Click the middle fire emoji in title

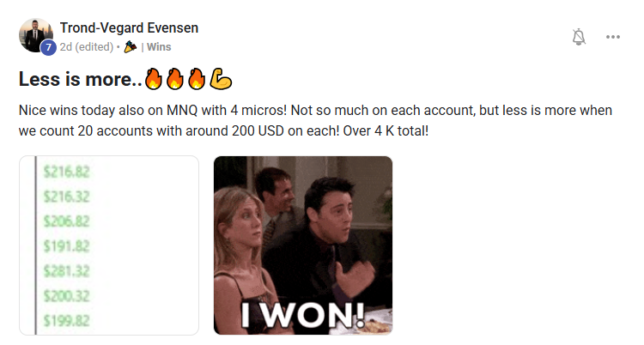(x=175, y=79)
